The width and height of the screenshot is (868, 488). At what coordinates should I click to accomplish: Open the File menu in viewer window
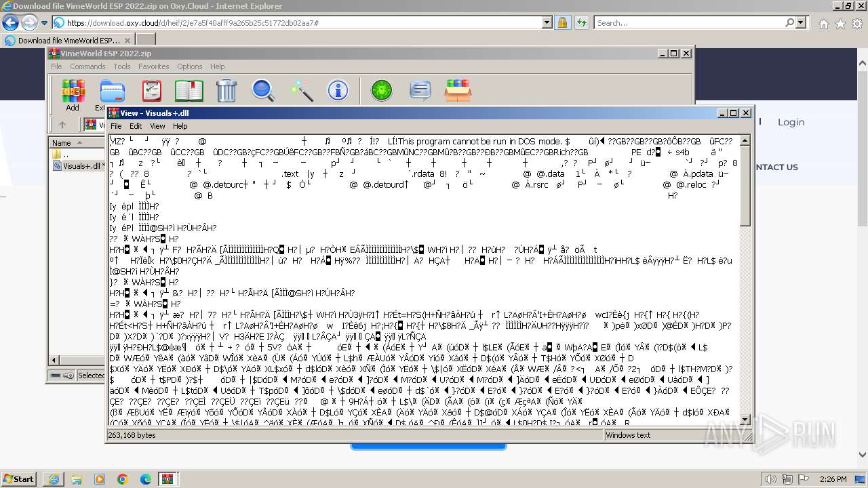pyautogui.click(x=116, y=126)
